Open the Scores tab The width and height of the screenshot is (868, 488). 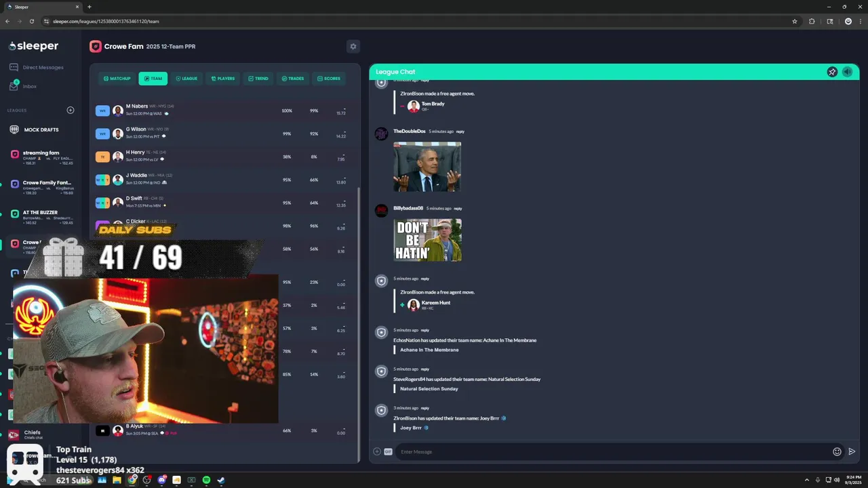point(328,79)
